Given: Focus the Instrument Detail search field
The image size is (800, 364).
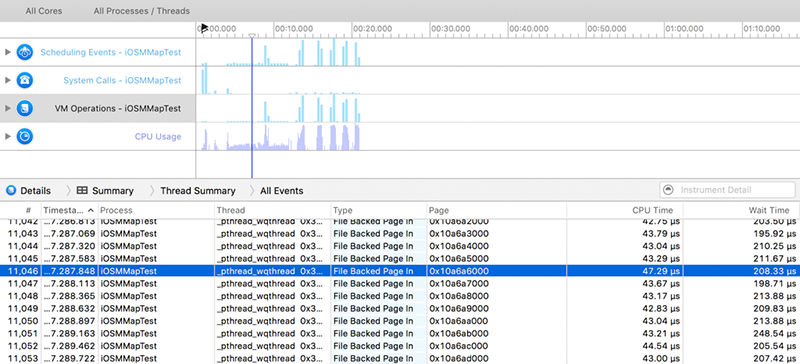Looking at the screenshot, I should point(727,190).
